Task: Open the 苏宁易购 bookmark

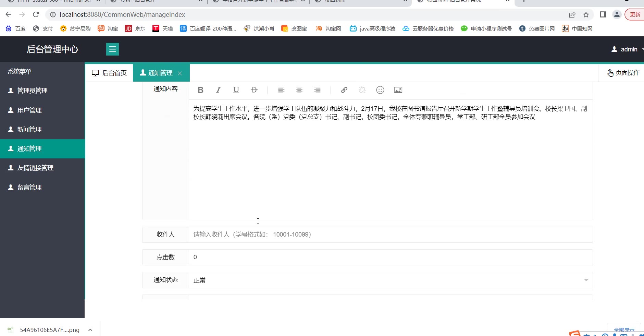Action: [x=75, y=28]
